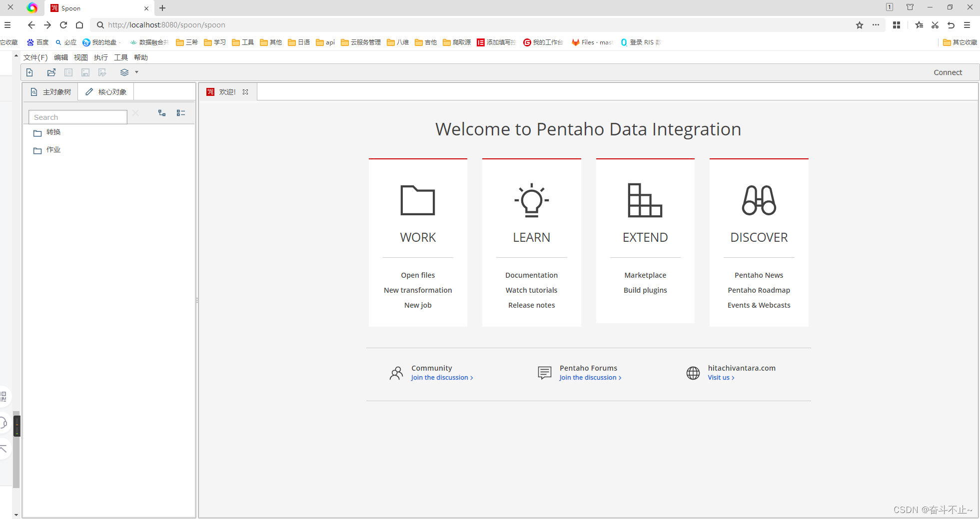Screen dimensions: 980x519
Task: Open the Build plugins link
Action: click(645, 290)
